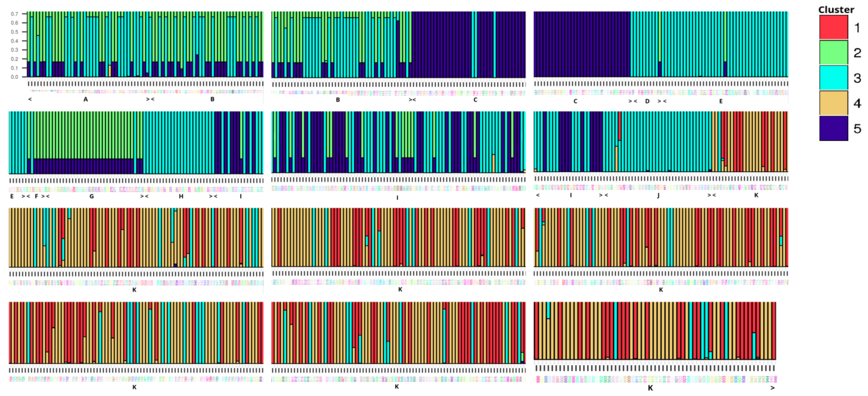Screen dimensions: 868x396
Task: Select the cyan Cluster 3 legend swatch
Action: 833,78
